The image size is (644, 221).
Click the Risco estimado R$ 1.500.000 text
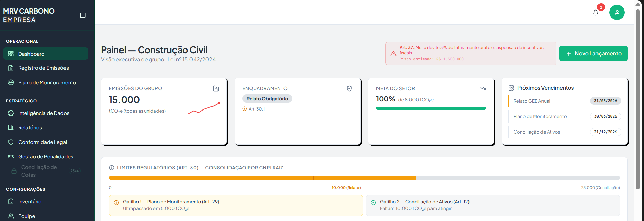tap(431, 59)
